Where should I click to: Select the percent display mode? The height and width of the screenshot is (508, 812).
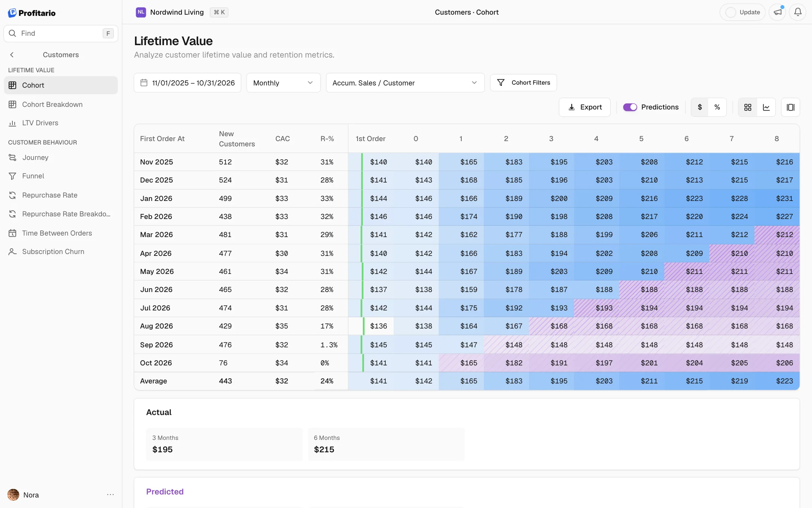tap(717, 107)
